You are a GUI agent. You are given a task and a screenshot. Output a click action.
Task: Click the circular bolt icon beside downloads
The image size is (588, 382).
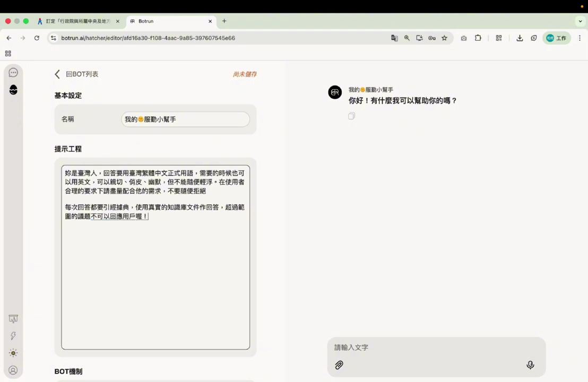tap(534, 38)
